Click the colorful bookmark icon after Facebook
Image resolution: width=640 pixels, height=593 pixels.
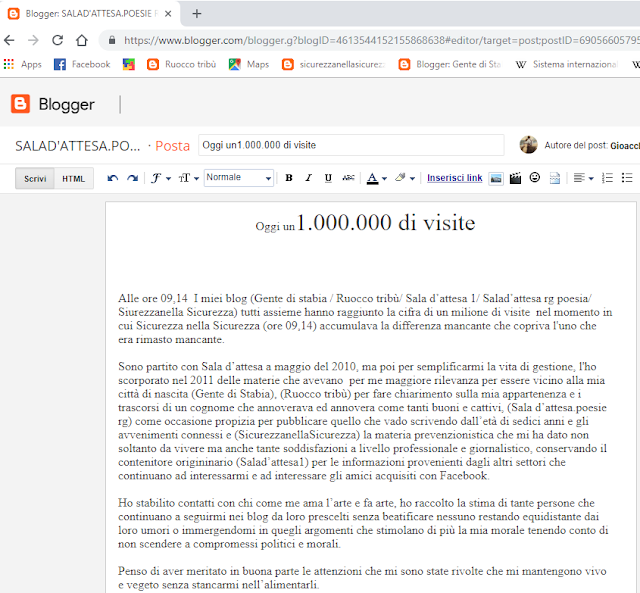coord(129,64)
